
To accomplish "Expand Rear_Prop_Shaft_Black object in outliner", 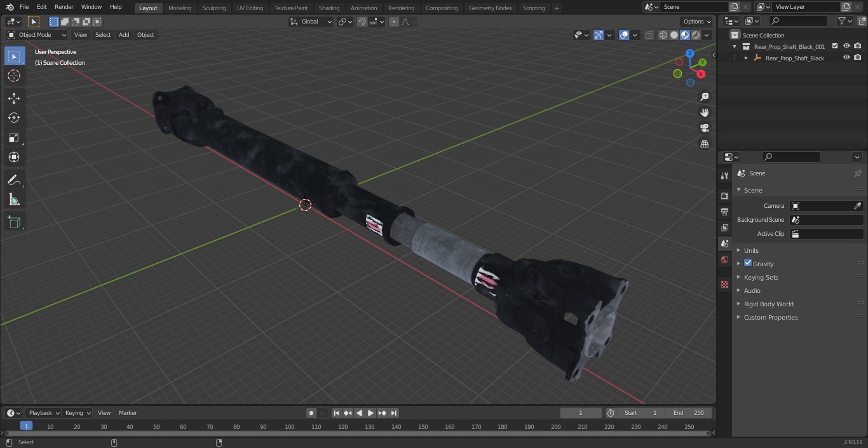I will tap(746, 58).
